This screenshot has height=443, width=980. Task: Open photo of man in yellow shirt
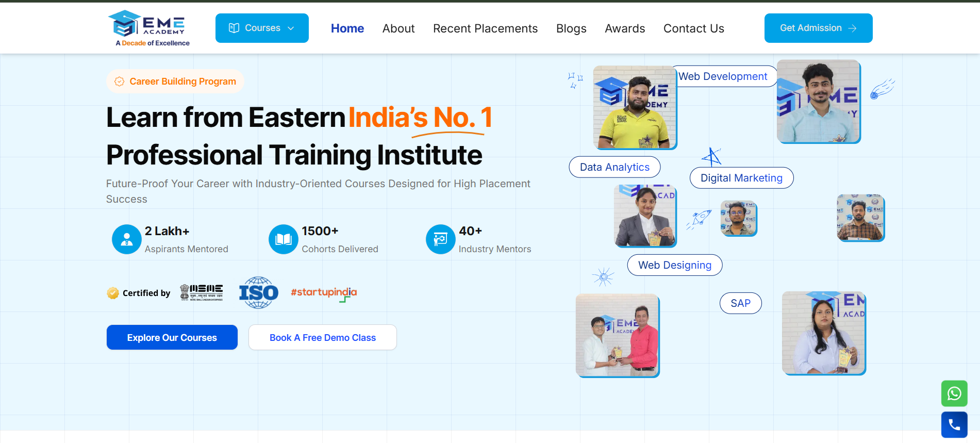click(x=635, y=107)
